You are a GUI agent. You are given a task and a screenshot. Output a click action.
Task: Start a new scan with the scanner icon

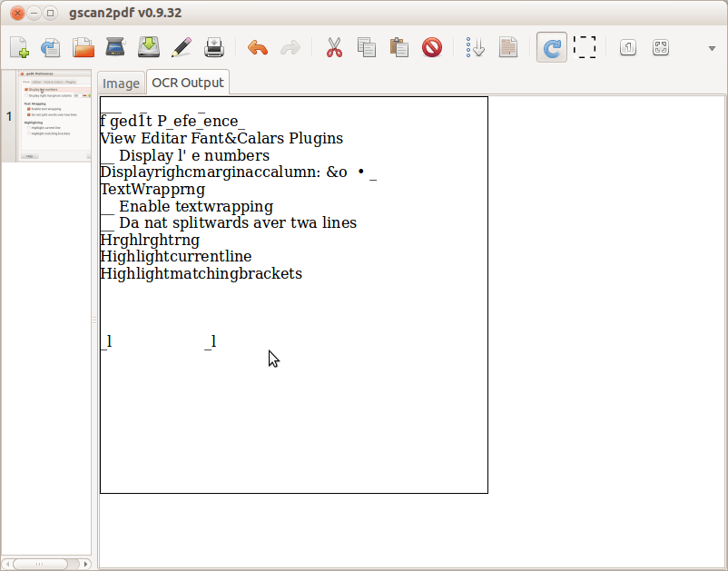tap(116, 47)
